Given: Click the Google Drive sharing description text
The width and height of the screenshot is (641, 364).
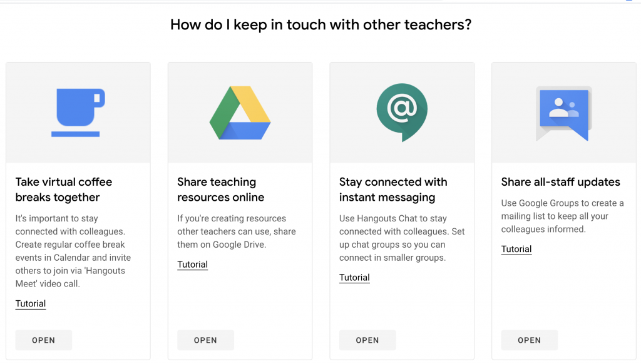Looking at the screenshot, I should pos(237,231).
